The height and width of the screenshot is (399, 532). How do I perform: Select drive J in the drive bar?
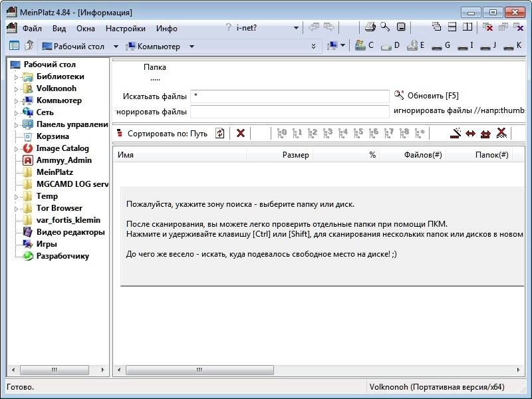click(x=489, y=46)
